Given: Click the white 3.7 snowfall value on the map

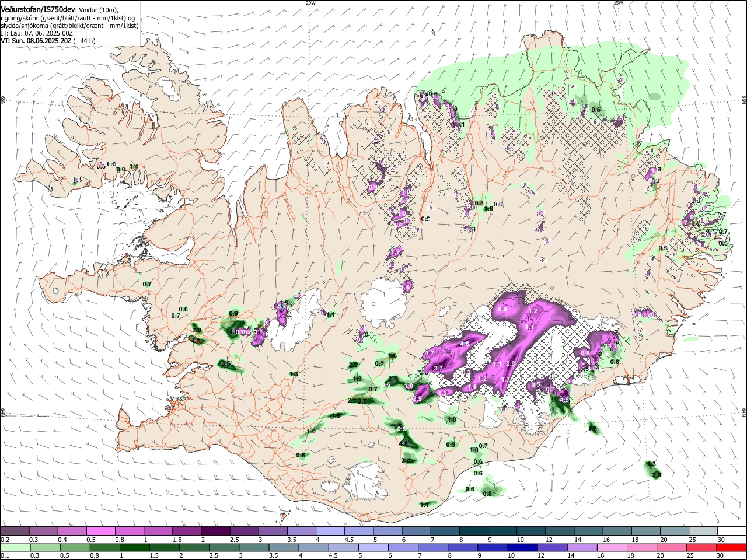Looking at the screenshot, I should [x=439, y=368].
